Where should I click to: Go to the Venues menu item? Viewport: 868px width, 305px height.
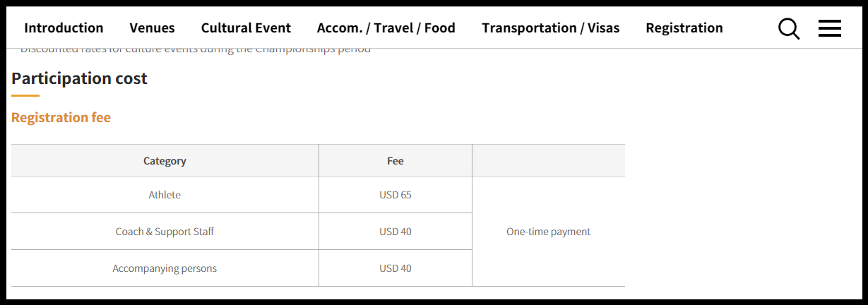(152, 28)
